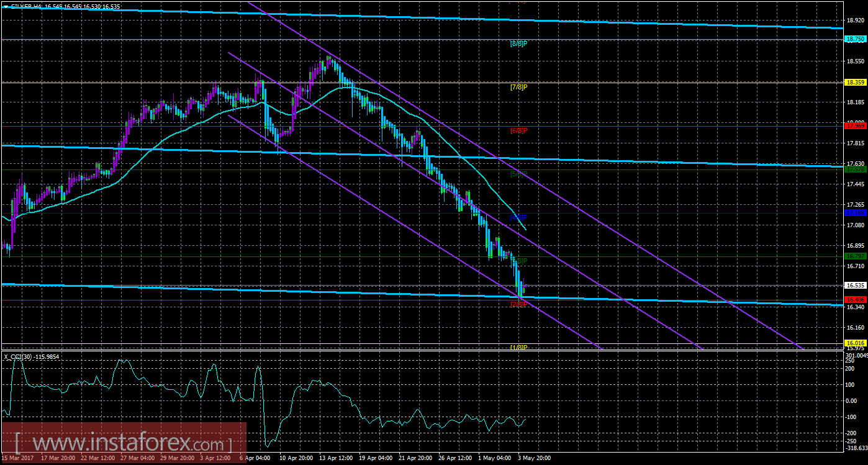Click the 17.188 blue price label
Viewport: 868px width, 465px height.
[855, 212]
